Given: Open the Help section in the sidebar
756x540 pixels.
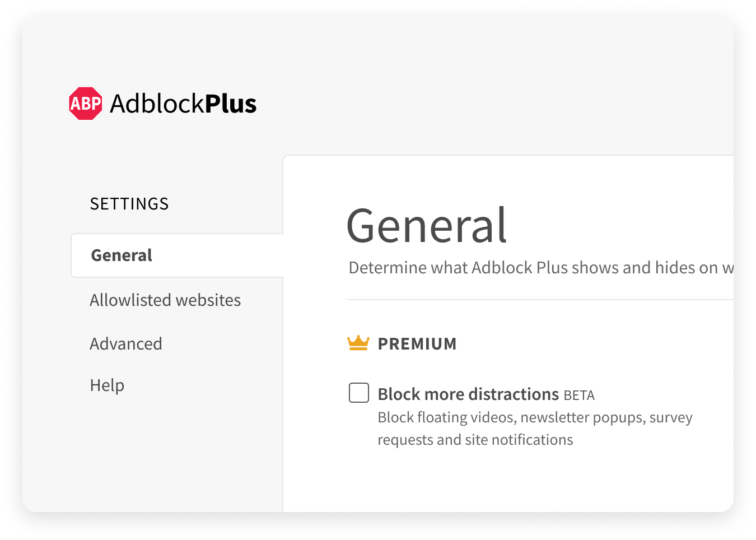Looking at the screenshot, I should point(107,385).
